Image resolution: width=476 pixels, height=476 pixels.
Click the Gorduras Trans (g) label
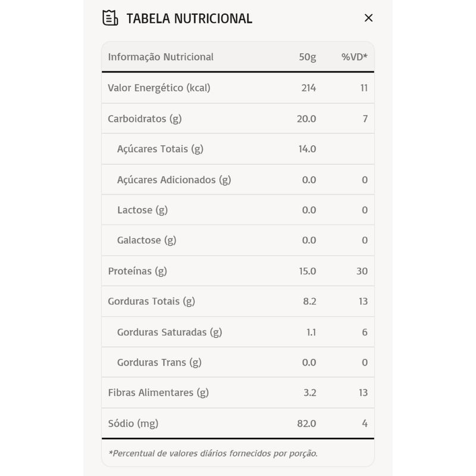click(159, 362)
